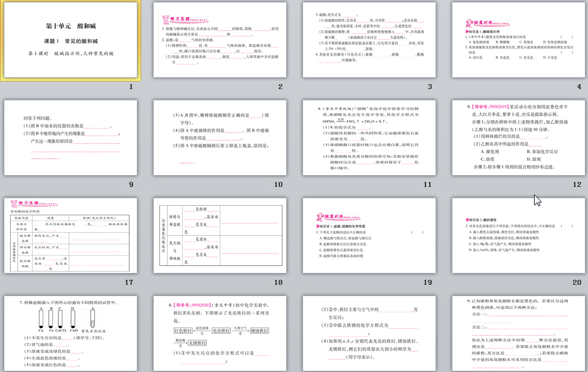Select slide 3 about 硫酸 chemical formula

(369, 41)
